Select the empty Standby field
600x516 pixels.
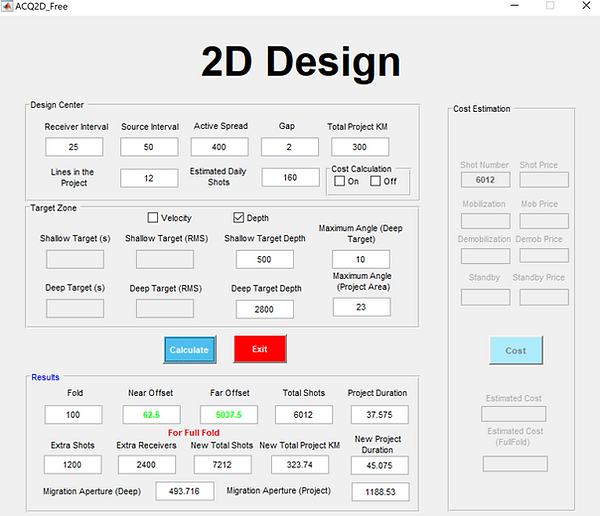point(486,297)
